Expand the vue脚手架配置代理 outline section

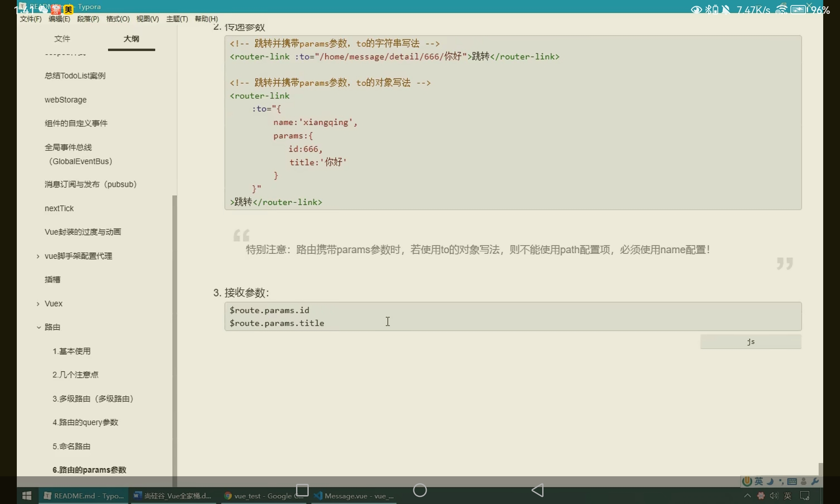point(38,256)
